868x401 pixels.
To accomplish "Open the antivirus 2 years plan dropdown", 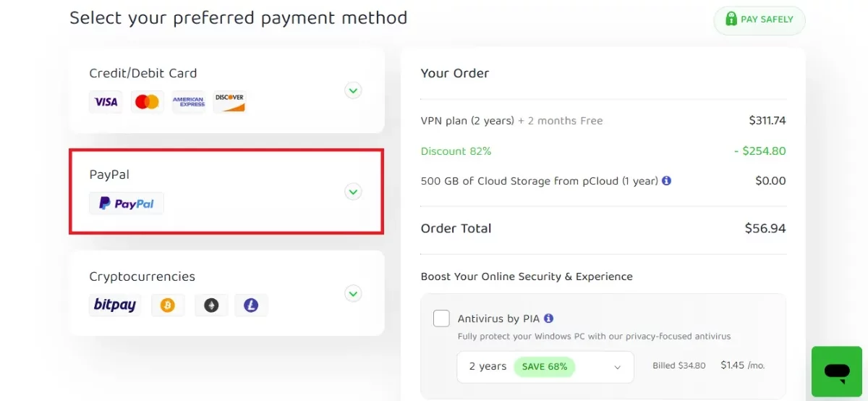I will 545,367.
